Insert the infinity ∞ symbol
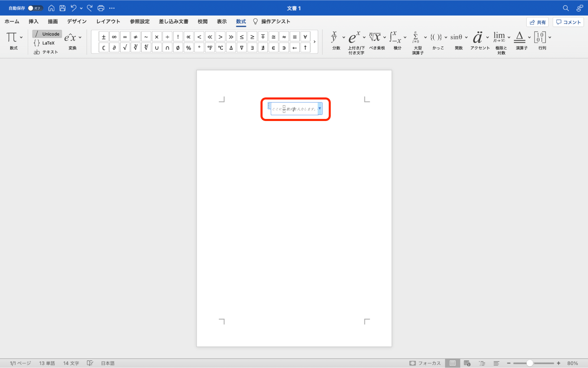 [x=114, y=37]
